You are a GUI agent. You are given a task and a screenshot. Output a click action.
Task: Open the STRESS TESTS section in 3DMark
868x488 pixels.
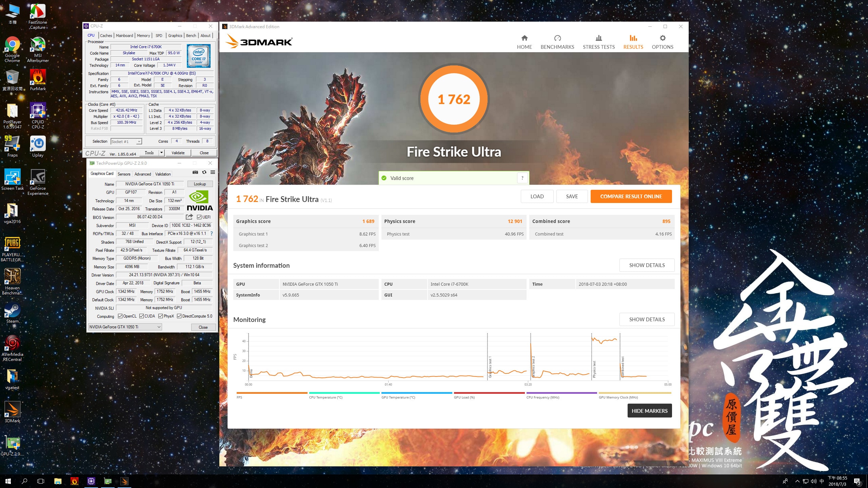[598, 42]
